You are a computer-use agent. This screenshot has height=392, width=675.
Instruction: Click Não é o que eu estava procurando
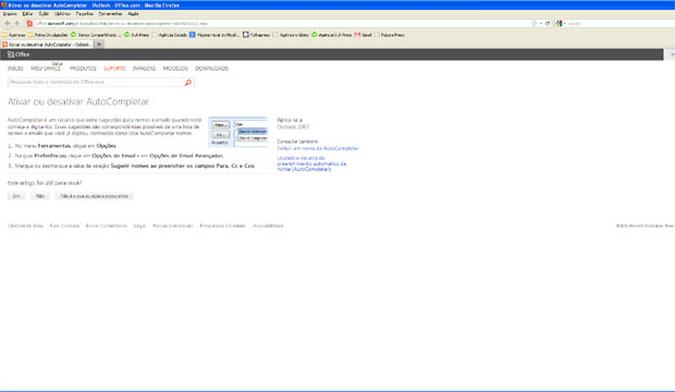coord(94,196)
